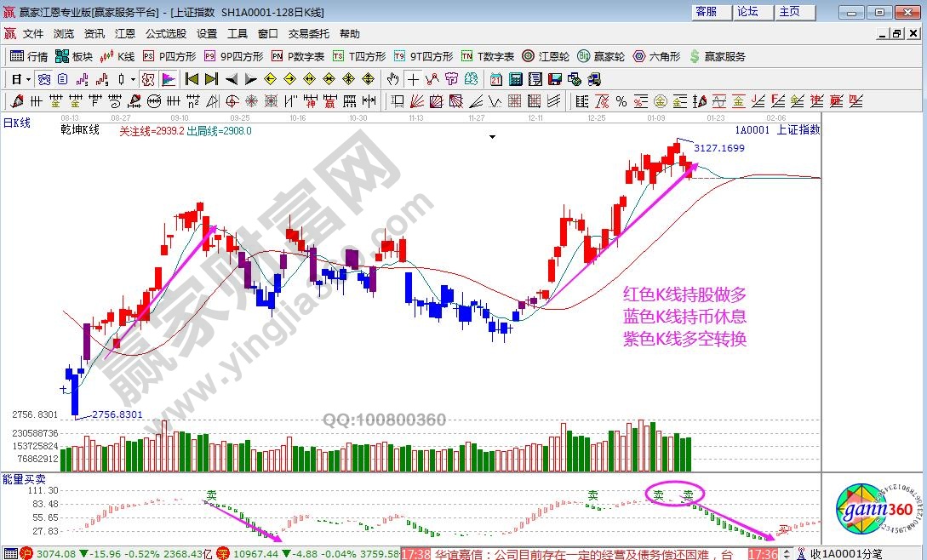Open the calculator tool in toolbar
The image size is (927, 560).
coord(516,79)
